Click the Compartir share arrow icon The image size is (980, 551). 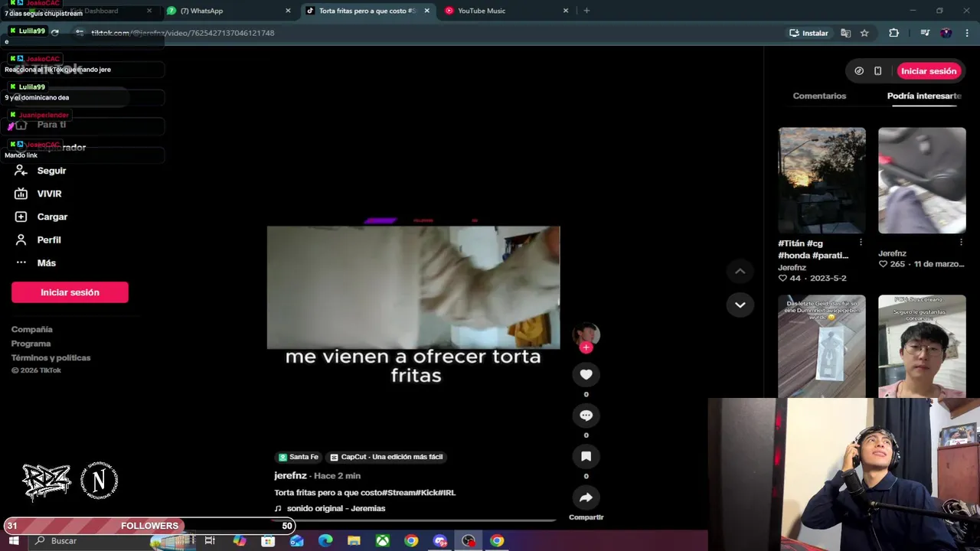point(586,497)
